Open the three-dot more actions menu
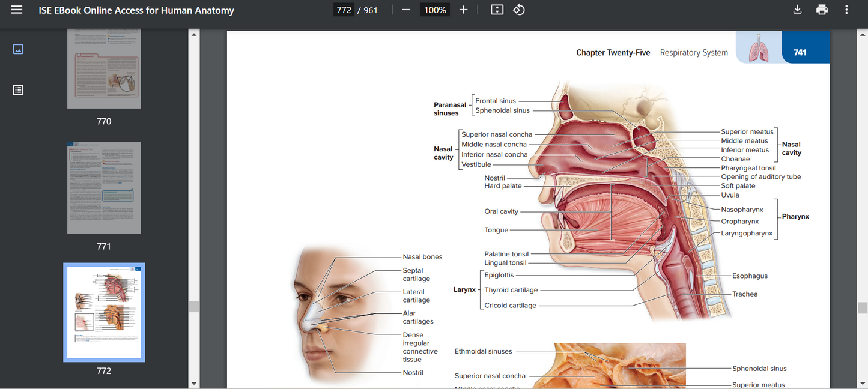 [x=846, y=10]
